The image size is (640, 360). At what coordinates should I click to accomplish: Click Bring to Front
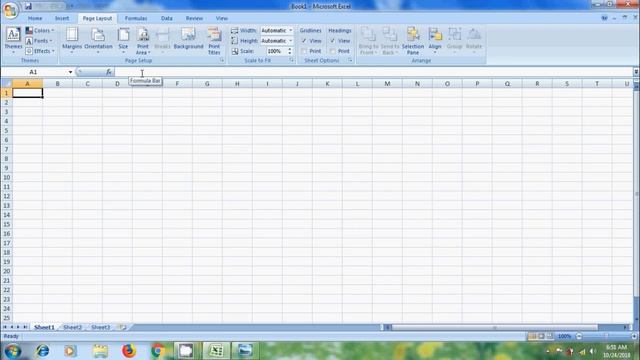tap(369, 41)
